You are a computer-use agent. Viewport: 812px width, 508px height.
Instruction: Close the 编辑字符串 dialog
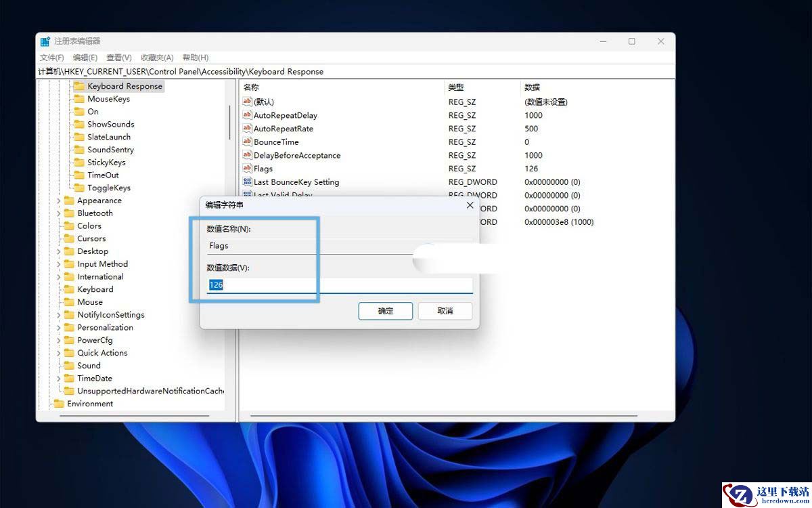pos(470,205)
